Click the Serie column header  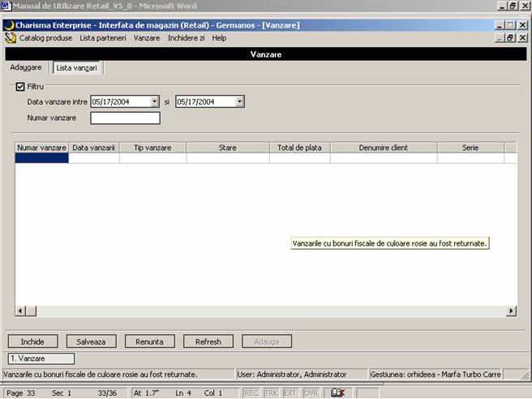coord(470,148)
